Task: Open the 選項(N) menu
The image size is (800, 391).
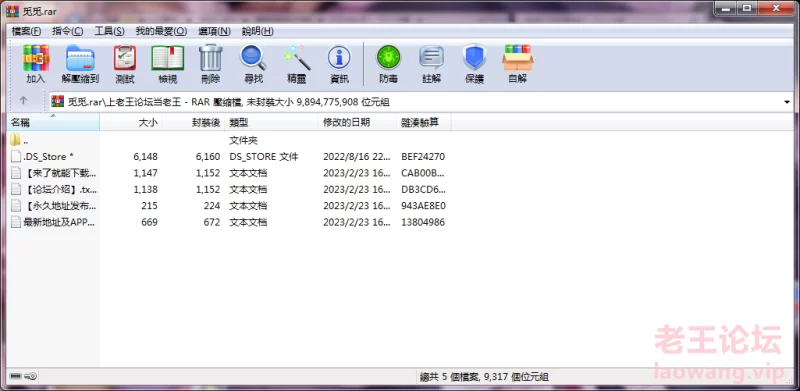Action: (214, 31)
